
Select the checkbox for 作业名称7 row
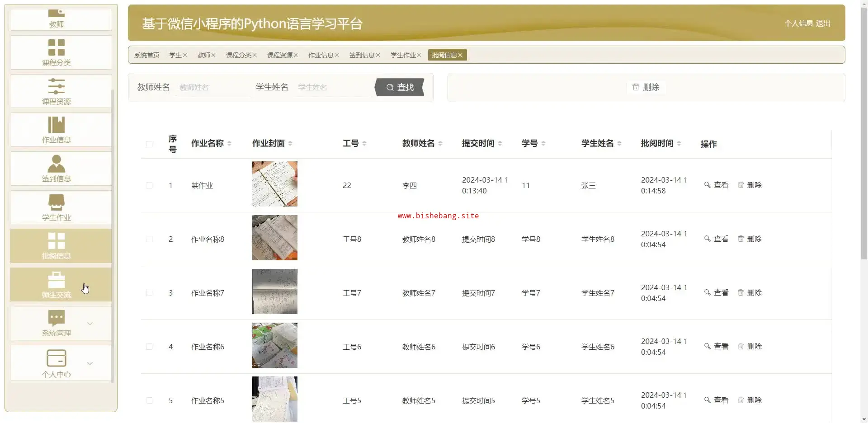[x=149, y=293]
